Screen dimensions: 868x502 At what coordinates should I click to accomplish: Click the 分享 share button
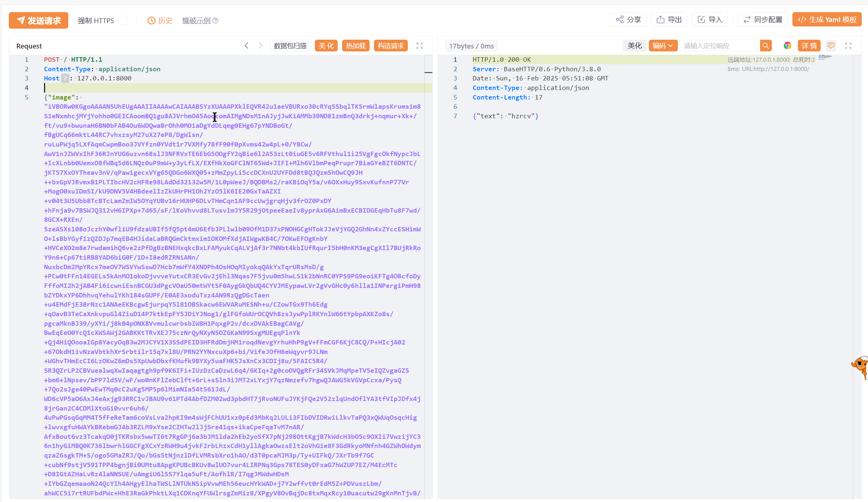(x=628, y=19)
